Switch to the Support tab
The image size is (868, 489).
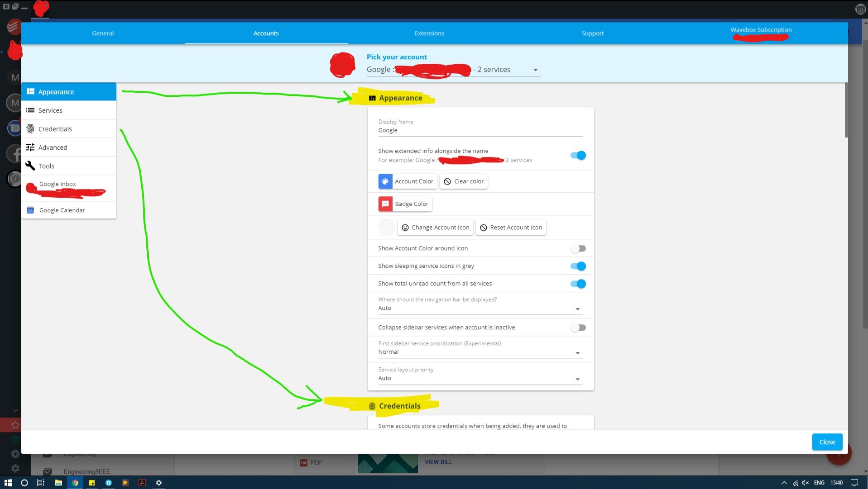tap(592, 33)
